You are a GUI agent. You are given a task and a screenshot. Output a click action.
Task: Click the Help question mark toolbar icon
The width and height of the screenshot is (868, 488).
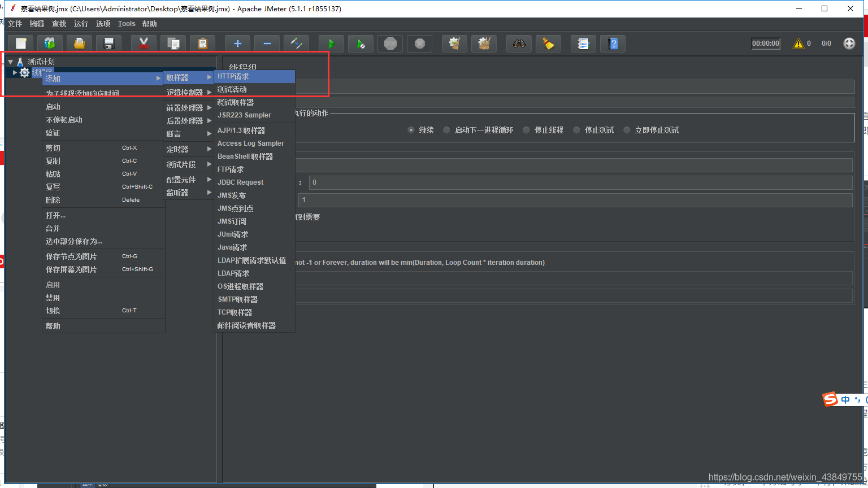(x=613, y=43)
